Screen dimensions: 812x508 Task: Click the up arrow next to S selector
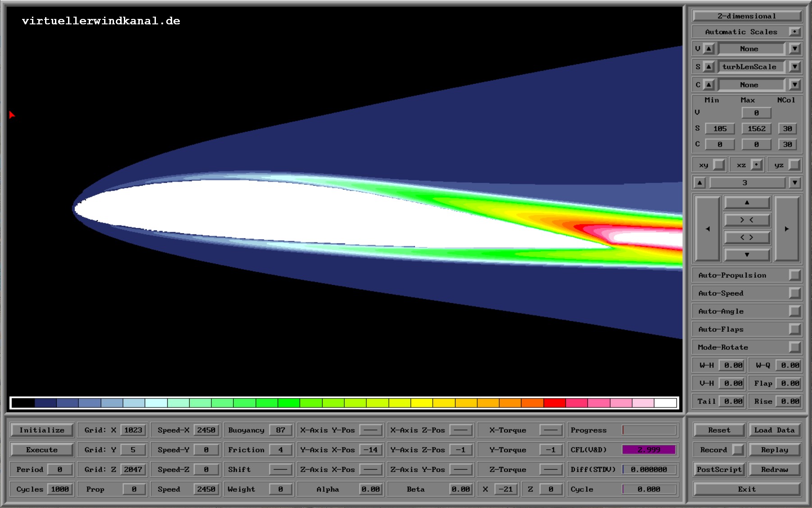[x=709, y=67]
